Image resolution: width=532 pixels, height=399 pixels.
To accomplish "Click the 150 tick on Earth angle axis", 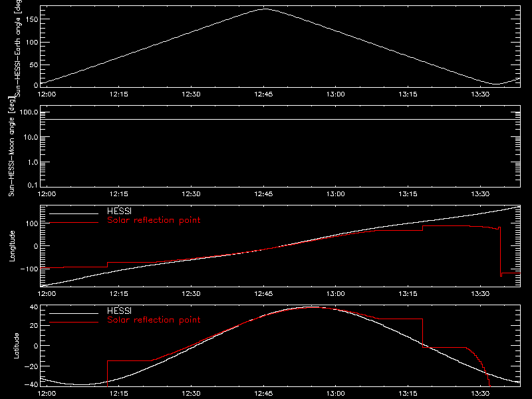I will click(32, 19).
